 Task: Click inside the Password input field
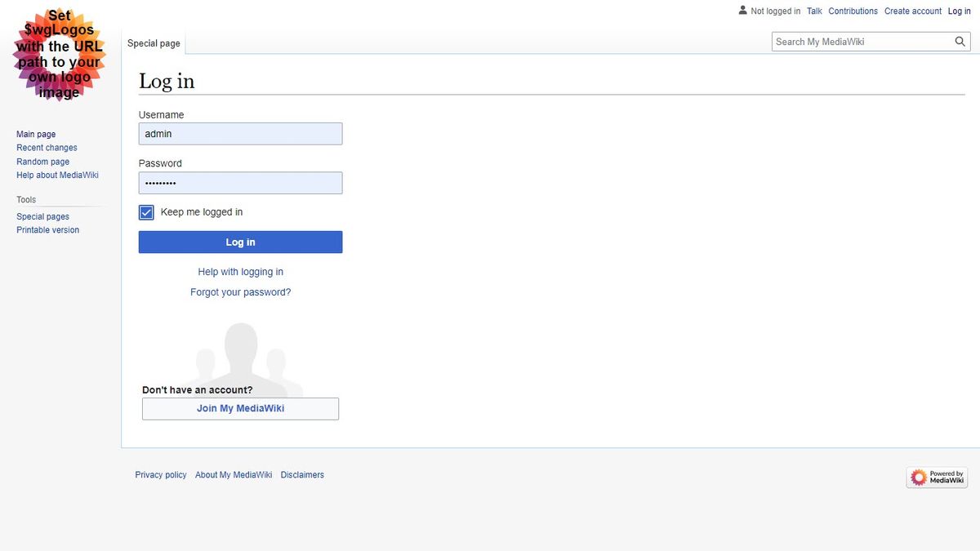pos(240,182)
